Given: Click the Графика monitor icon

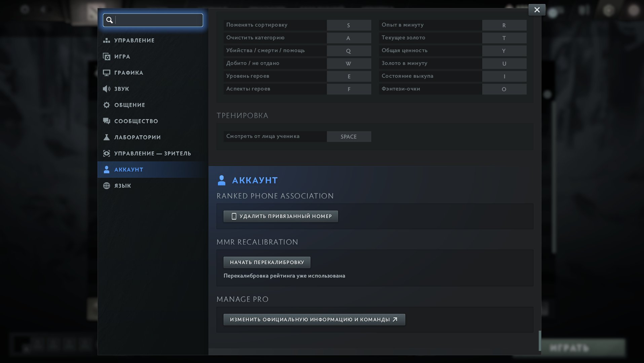Looking at the screenshot, I should [107, 73].
